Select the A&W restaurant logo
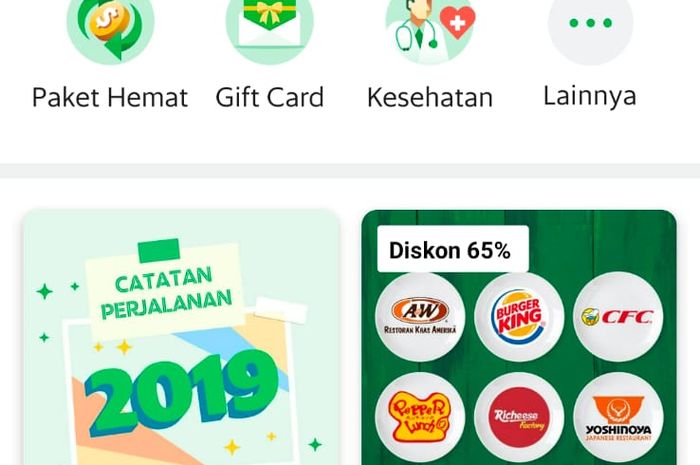Viewport: 700px width, 465px height. pyautogui.click(x=420, y=317)
